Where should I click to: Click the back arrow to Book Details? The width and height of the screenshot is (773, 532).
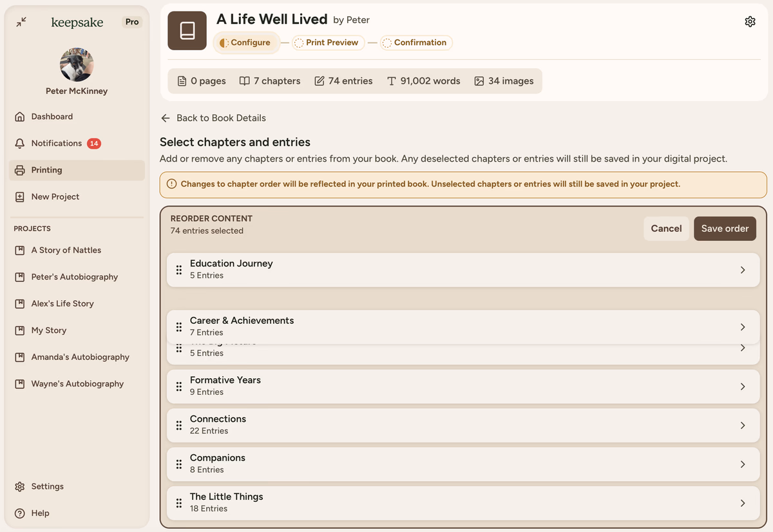[166, 118]
